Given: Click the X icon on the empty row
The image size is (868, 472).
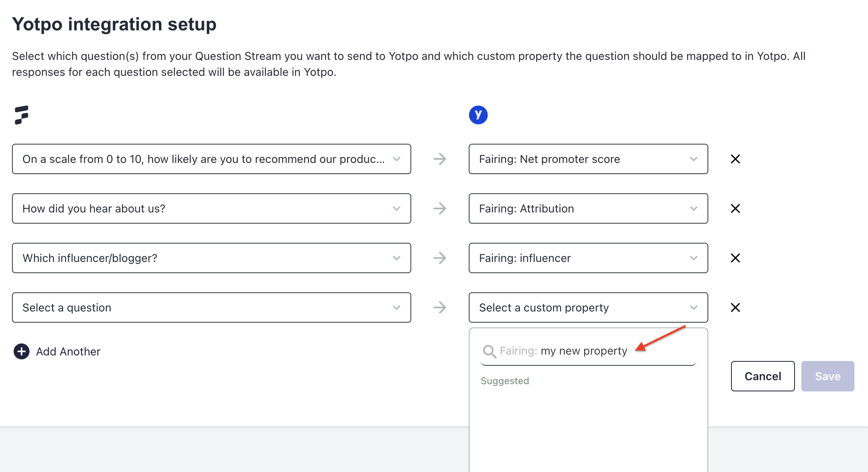Looking at the screenshot, I should click(735, 307).
